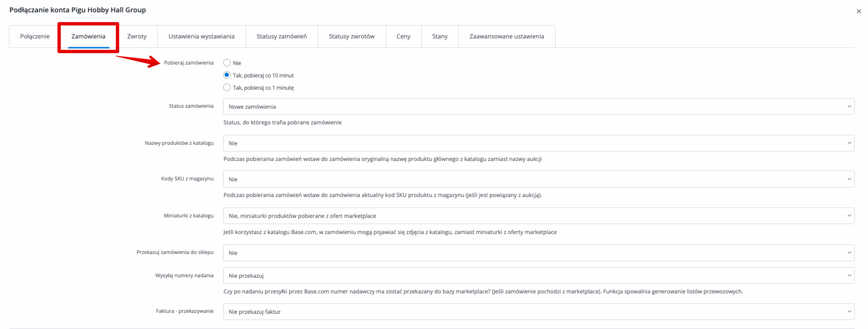868x329 pixels.
Task: Select the Statusy zwrotów tab
Action: (351, 36)
